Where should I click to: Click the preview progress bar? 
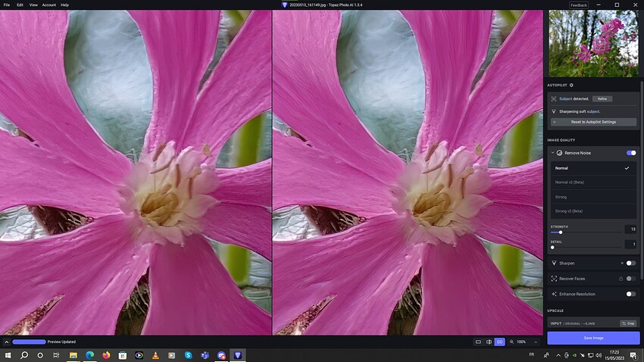29,342
